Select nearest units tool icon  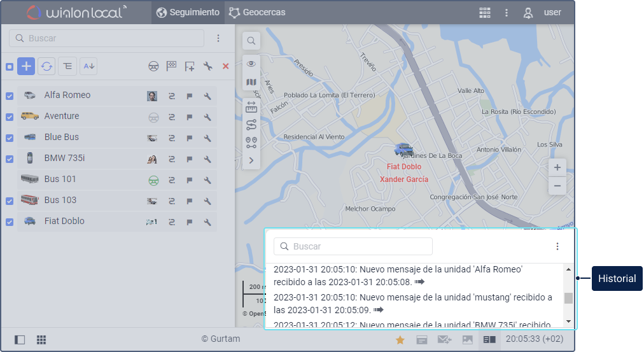pos(251,143)
